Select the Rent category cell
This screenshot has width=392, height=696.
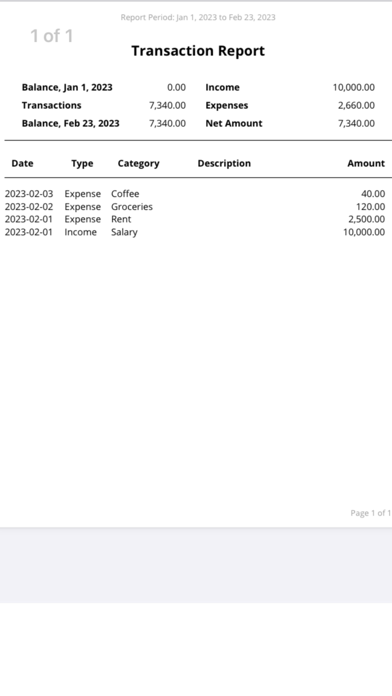121,219
